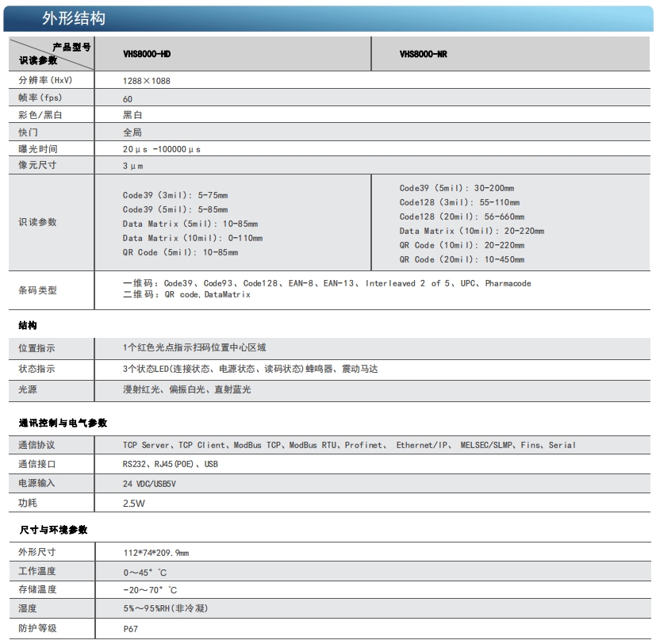Select the 黑白 value
656x644 pixels.
coord(132,115)
